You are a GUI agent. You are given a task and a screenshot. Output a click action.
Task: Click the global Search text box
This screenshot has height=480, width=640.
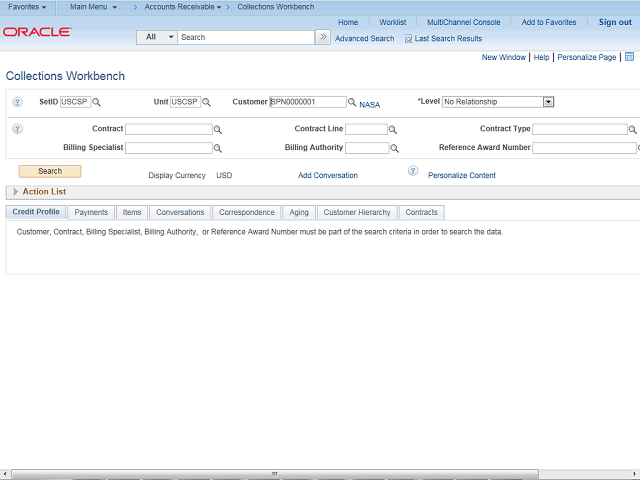[x=246, y=37]
